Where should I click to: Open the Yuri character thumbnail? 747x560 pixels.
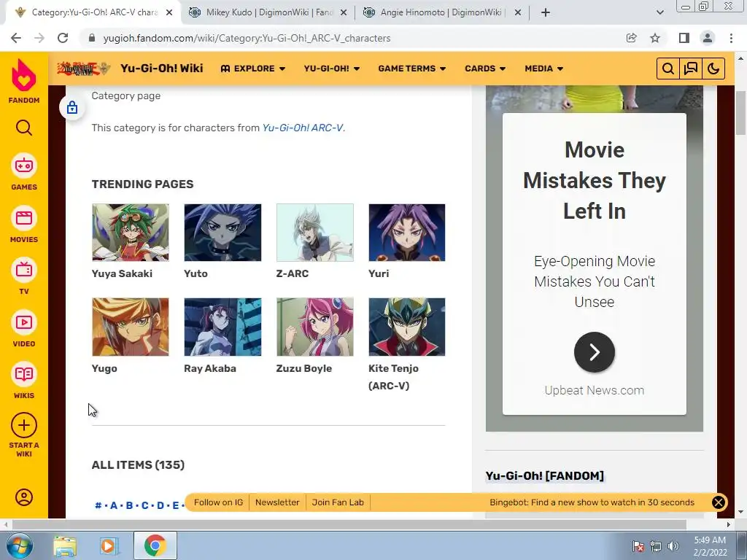coord(407,233)
